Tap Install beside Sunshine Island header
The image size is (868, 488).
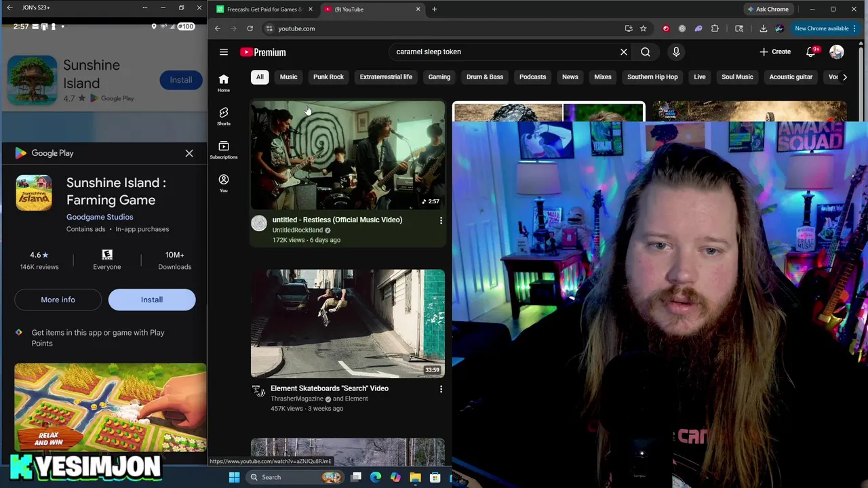[x=181, y=80]
